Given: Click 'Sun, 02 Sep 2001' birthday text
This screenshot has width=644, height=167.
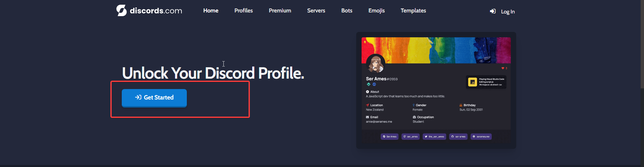Looking at the screenshot, I should coord(471,110).
